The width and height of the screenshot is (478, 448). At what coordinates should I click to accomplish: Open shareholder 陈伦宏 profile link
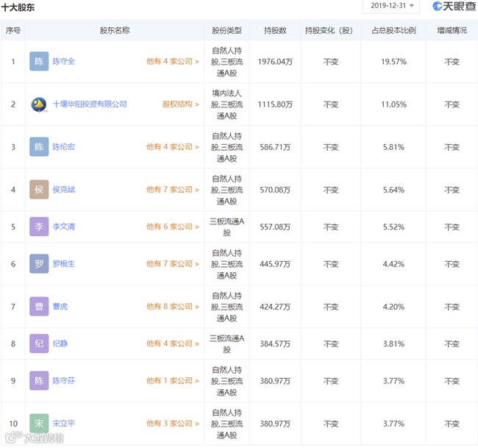pos(64,146)
